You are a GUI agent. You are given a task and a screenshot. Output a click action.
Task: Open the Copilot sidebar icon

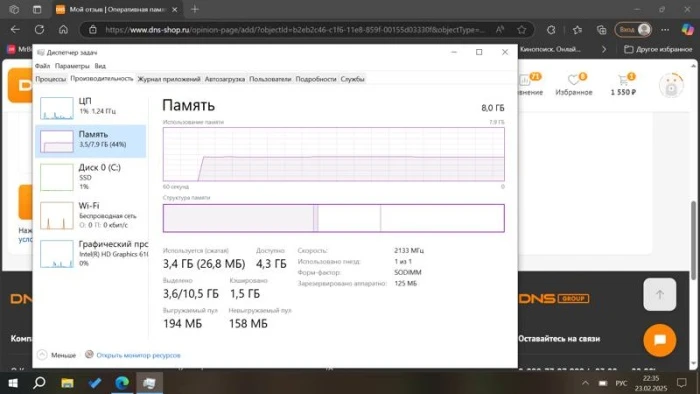[x=688, y=30]
